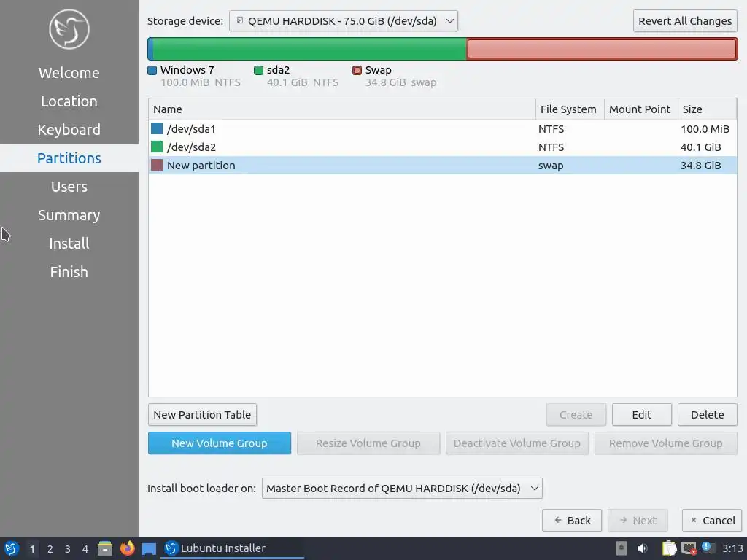Open the removable media tray icon
747x560 pixels.
(622, 548)
